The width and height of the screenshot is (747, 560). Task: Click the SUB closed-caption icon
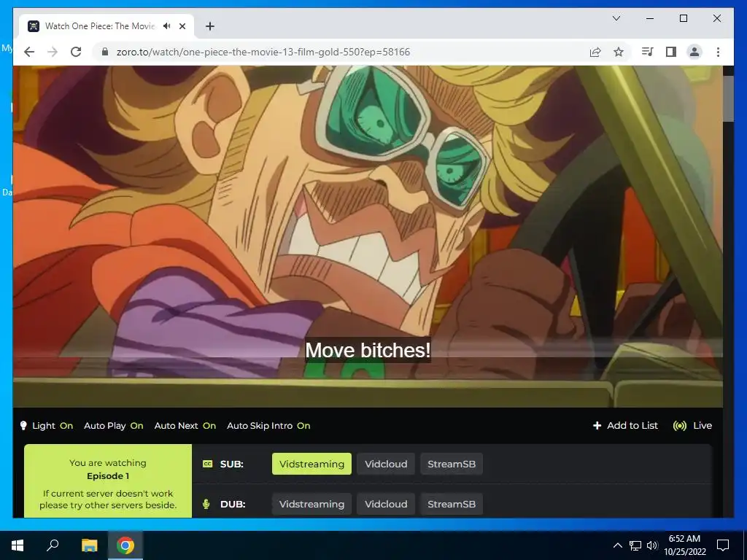[207, 464]
